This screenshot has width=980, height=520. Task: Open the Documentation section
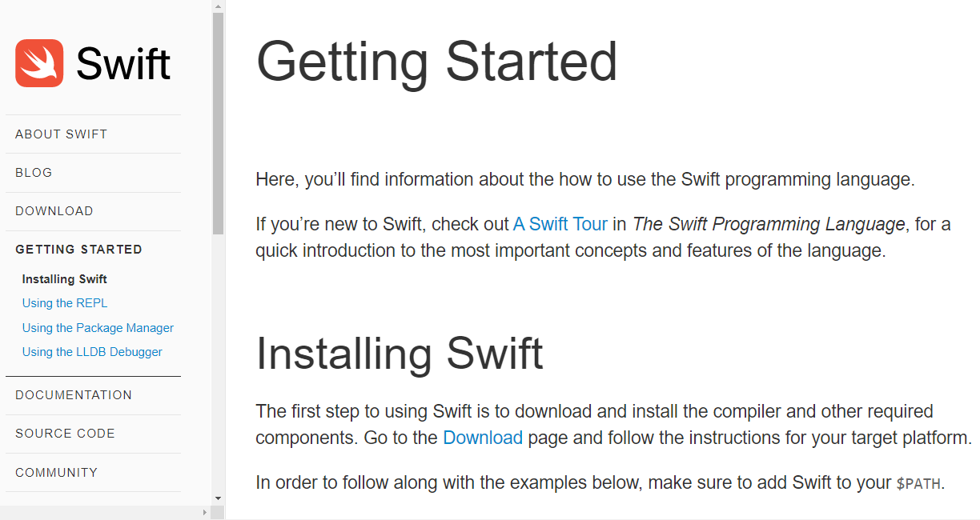click(73, 394)
